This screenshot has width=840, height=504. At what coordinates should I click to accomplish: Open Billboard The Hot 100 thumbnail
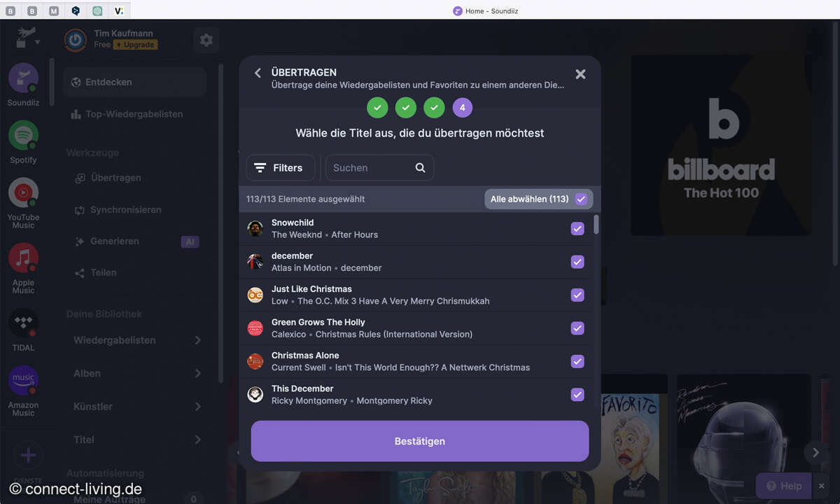[x=721, y=146]
